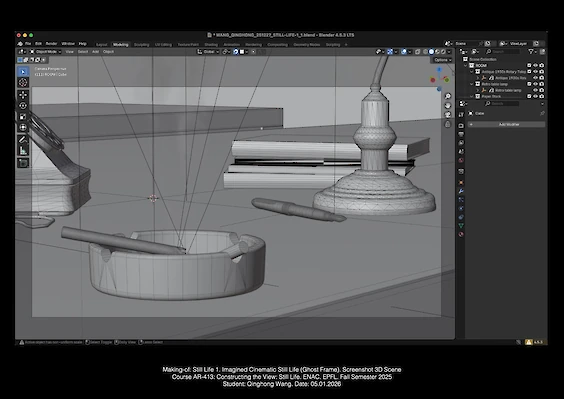The width and height of the screenshot is (564, 399).
Task: Toggle X-ray display in viewport header
Action: click(417, 51)
